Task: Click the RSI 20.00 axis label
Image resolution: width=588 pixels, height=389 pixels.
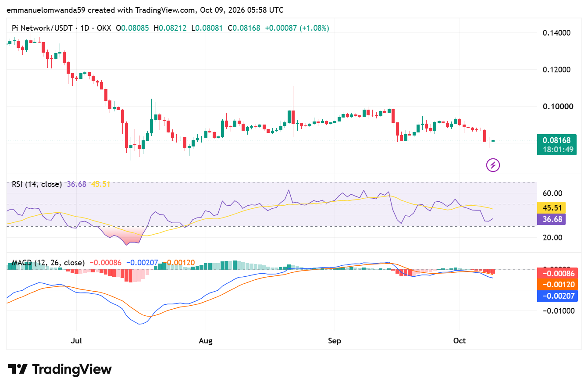Action: [x=552, y=238]
